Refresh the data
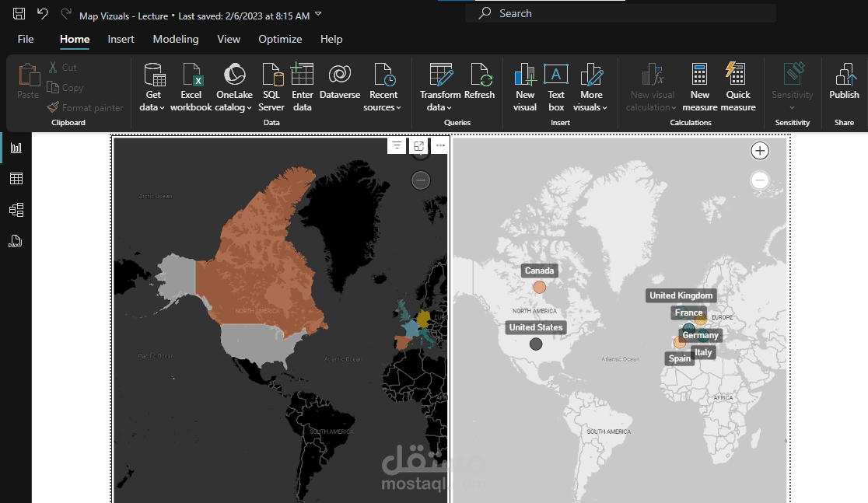This screenshot has height=503, width=868. click(x=479, y=82)
